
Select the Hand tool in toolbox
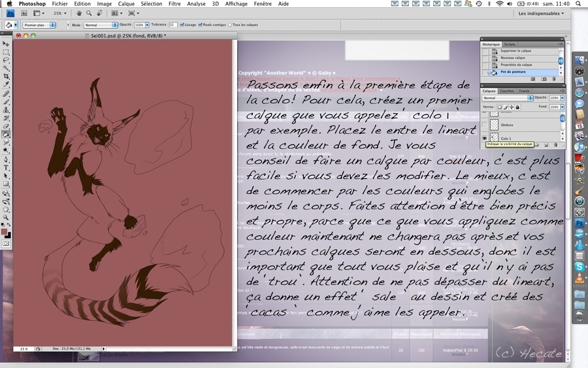click(x=6, y=210)
